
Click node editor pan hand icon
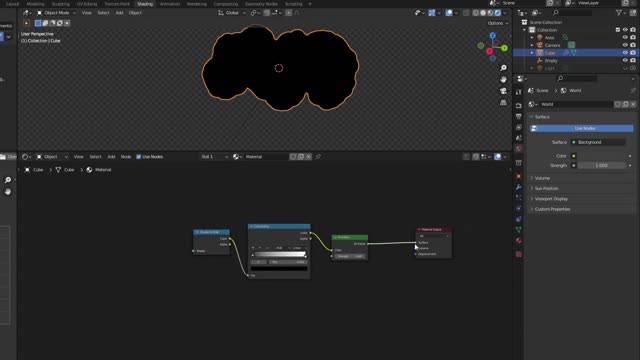pos(8,191)
